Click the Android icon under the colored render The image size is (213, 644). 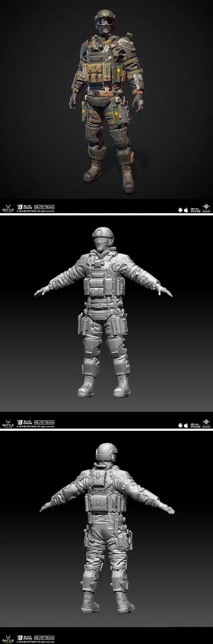coord(181,209)
